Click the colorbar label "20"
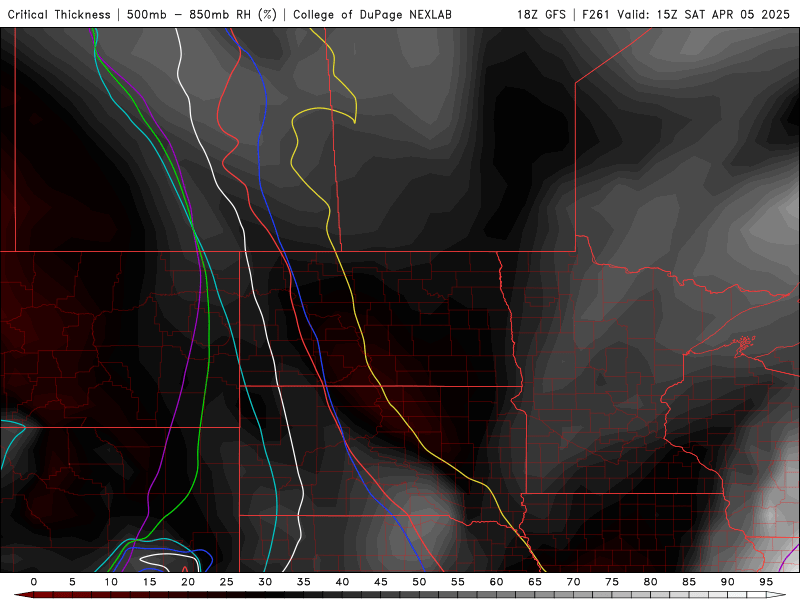Image resolution: width=800 pixels, height=600 pixels. (x=188, y=582)
